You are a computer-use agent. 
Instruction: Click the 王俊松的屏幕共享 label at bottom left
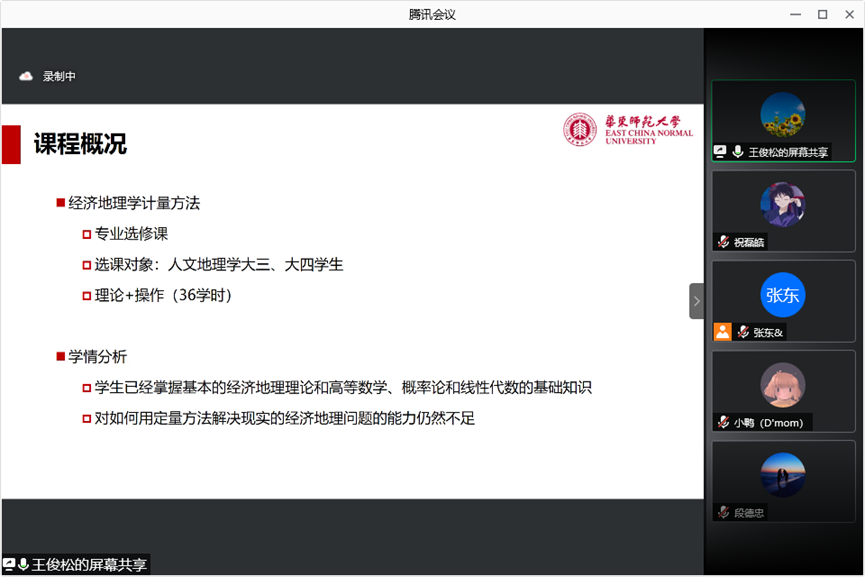(88, 565)
